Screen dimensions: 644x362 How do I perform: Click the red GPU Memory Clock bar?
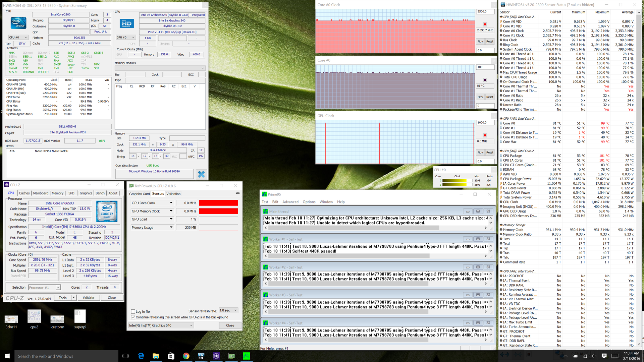[x=218, y=211]
